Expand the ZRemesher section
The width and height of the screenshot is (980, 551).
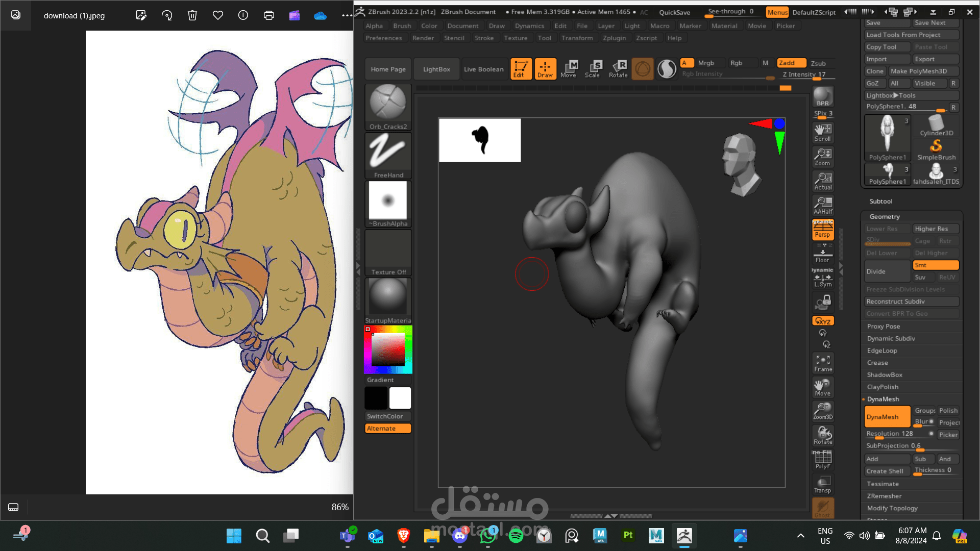pyautogui.click(x=884, y=496)
